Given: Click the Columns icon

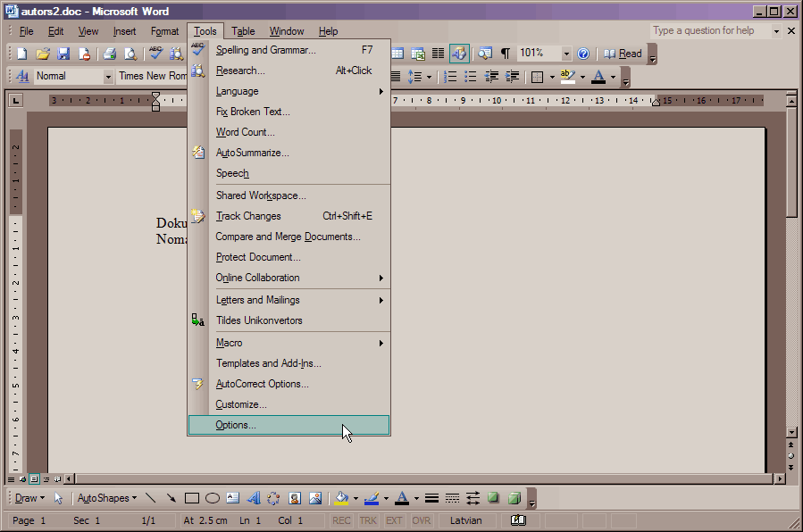Looking at the screenshot, I should click(438, 54).
